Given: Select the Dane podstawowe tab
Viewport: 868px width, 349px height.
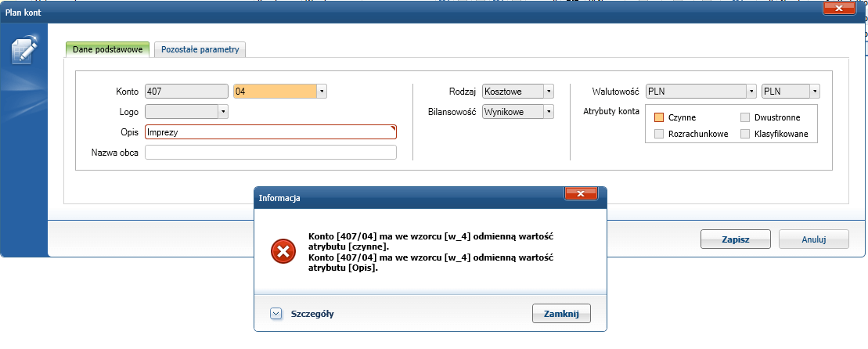Looking at the screenshot, I should (x=107, y=49).
